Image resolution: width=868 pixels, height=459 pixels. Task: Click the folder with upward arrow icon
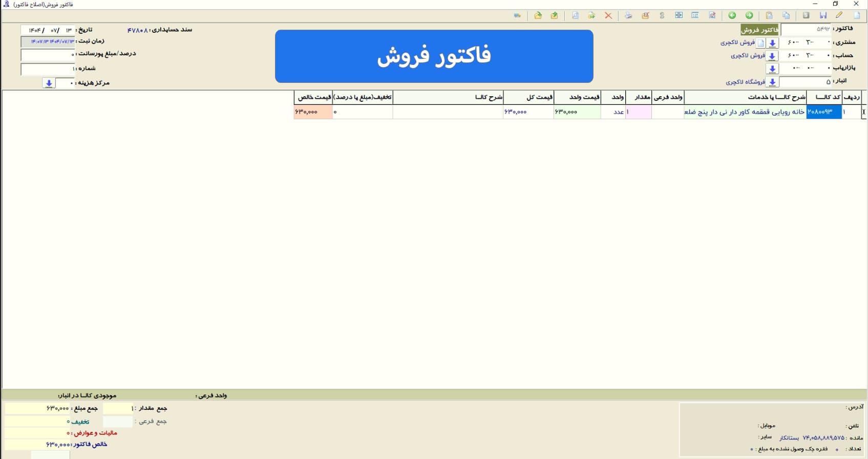tap(554, 15)
